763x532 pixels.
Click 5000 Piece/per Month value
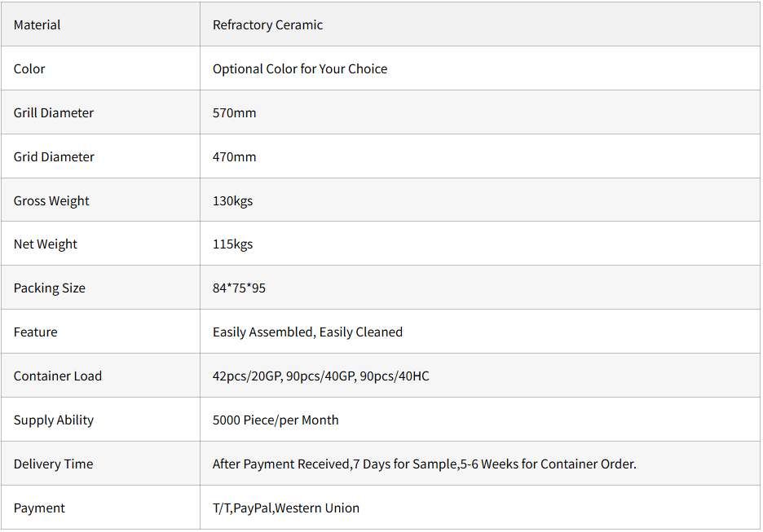(276, 420)
